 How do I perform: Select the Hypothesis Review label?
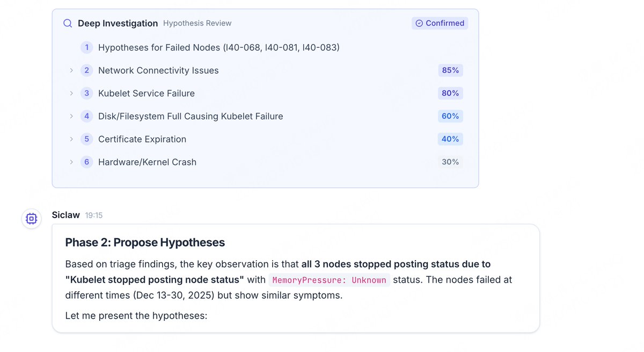[197, 23]
